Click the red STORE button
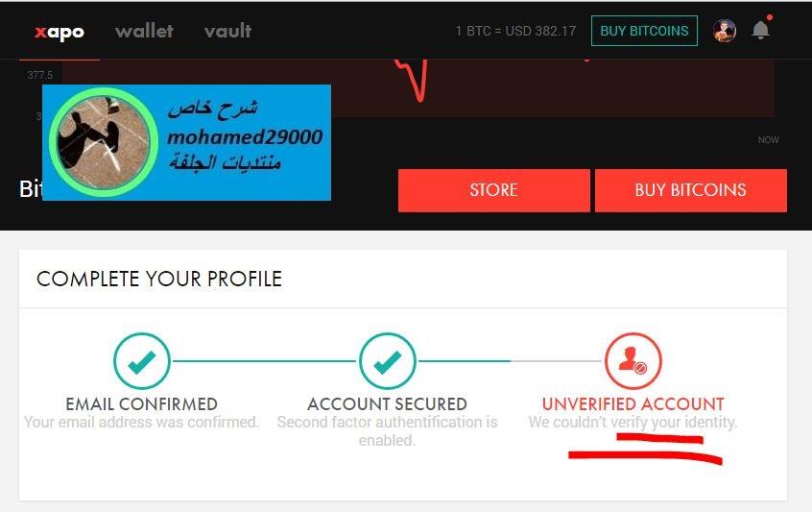Viewport: 812px width, 512px height. point(494,190)
